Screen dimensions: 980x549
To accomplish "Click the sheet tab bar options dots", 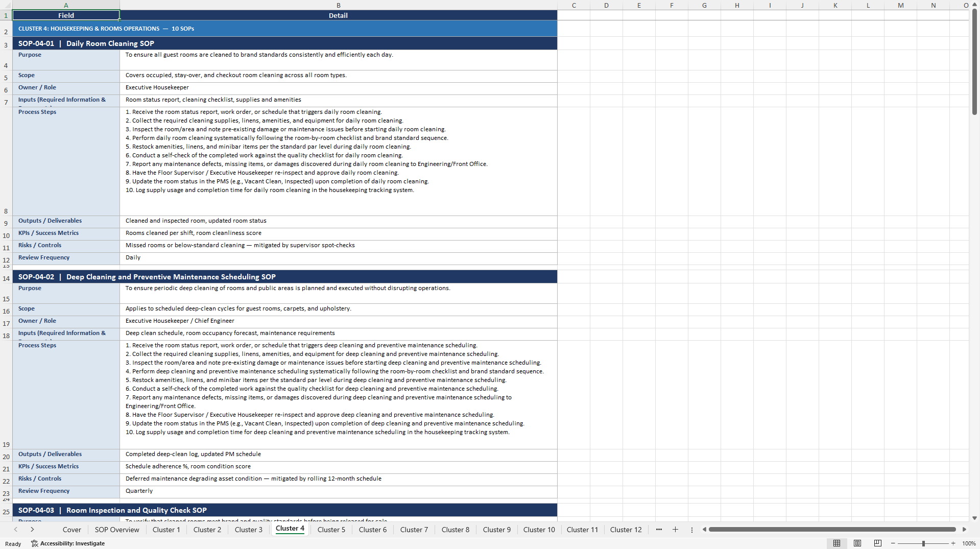I will pyautogui.click(x=692, y=530).
